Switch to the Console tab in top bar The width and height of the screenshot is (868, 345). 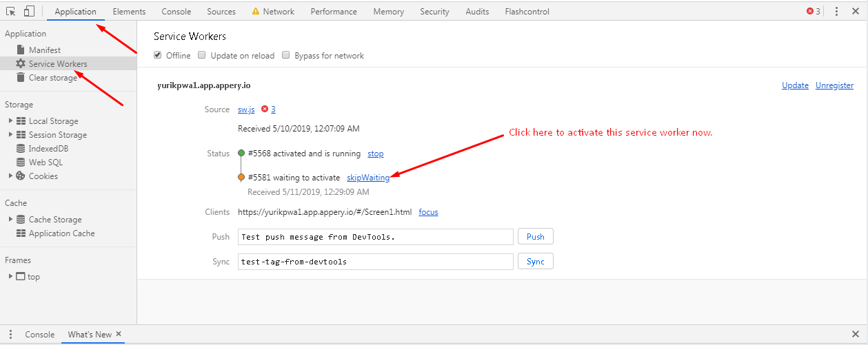click(176, 12)
